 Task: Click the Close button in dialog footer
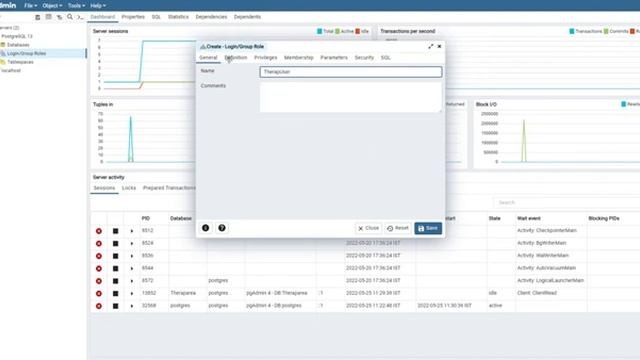click(368, 228)
